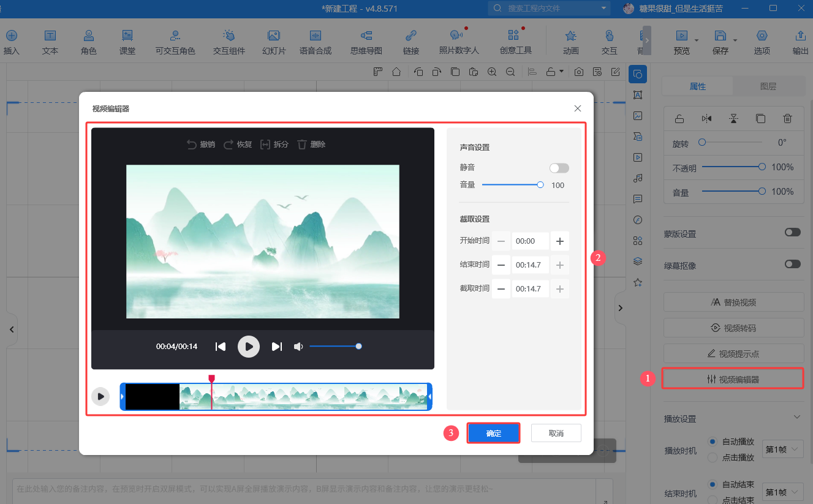Click the speaker volume icon in player
813x504 pixels.
click(x=298, y=347)
